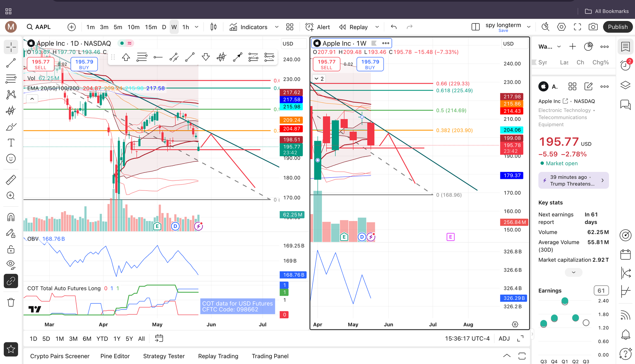The width and height of the screenshot is (635, 364).
Task: Switch to the 1m timeframe
Action: click(x=90, y=27)
